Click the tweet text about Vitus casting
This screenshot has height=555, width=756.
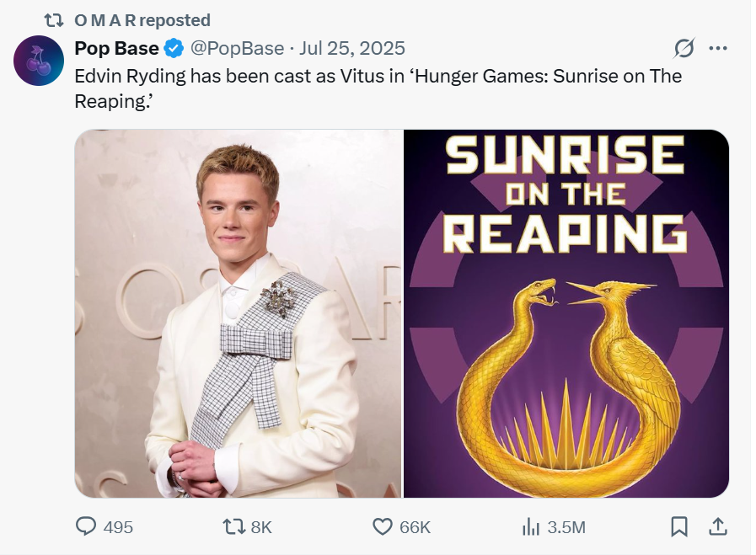coord(378,88)
